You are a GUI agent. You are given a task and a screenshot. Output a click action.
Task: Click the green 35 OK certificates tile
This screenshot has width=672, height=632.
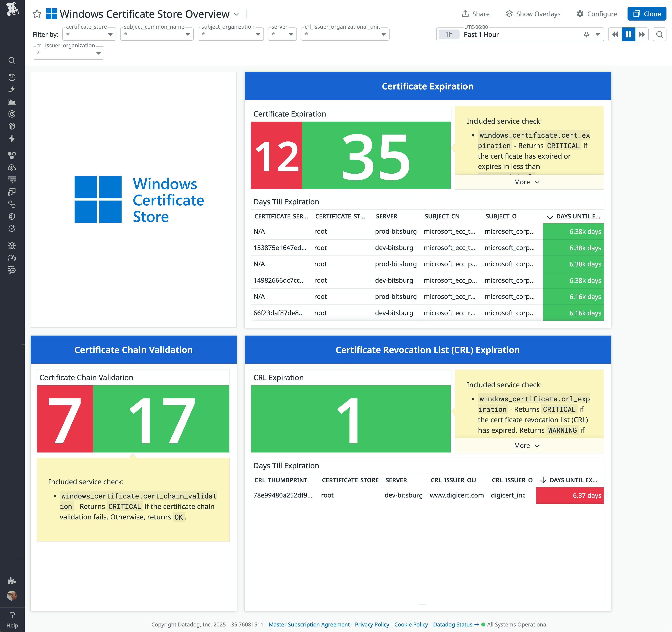tap(376, 155)
